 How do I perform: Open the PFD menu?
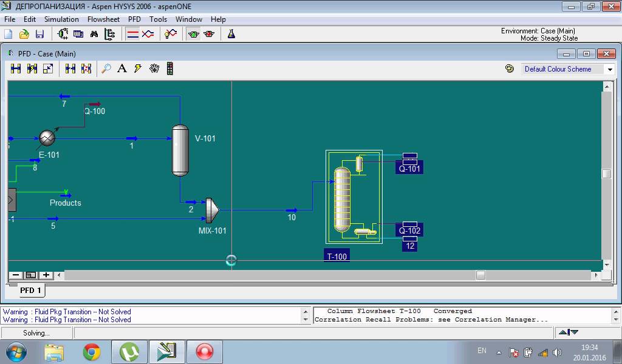tap(134, 19)
